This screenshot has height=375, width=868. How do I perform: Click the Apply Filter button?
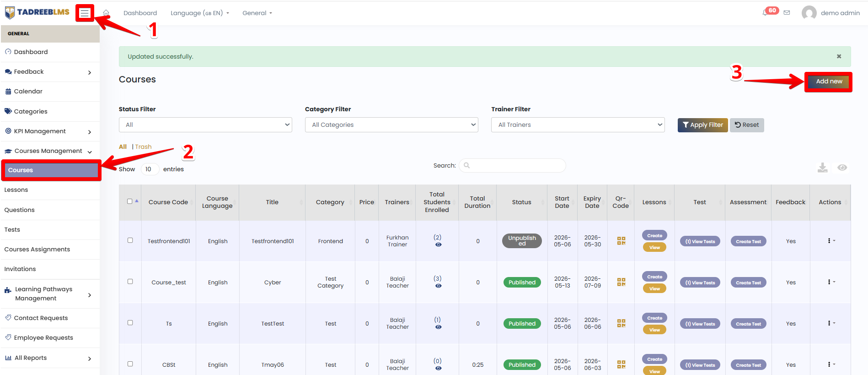pyautogui.click(x=702, y=125)
